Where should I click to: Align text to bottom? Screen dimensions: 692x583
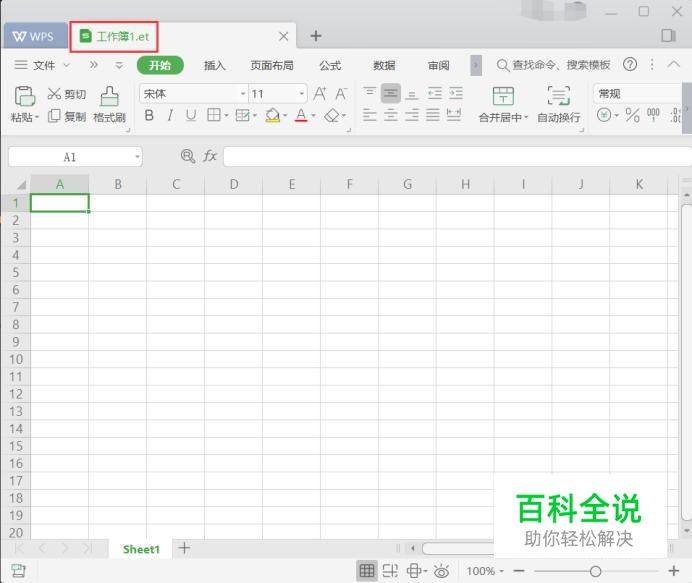point(412,94)
